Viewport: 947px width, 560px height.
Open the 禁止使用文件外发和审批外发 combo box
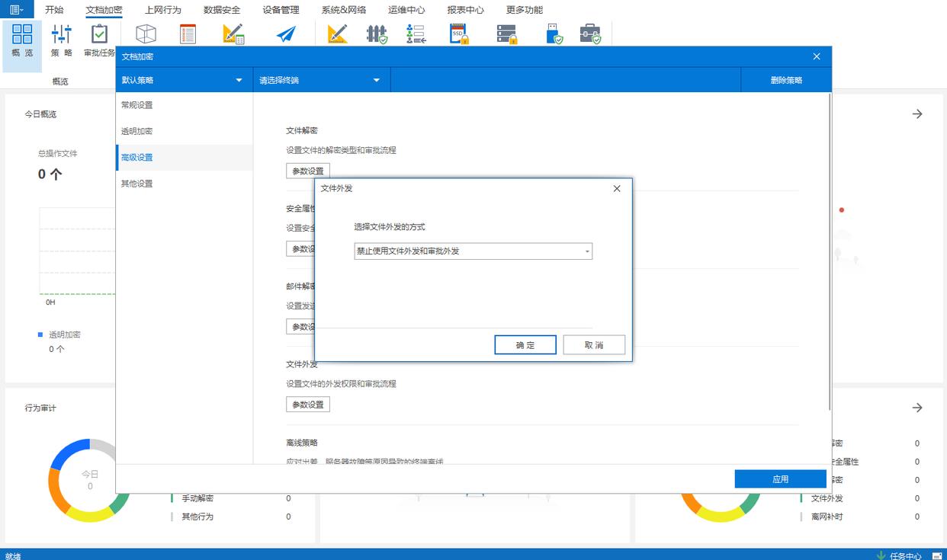click(473, 251)
